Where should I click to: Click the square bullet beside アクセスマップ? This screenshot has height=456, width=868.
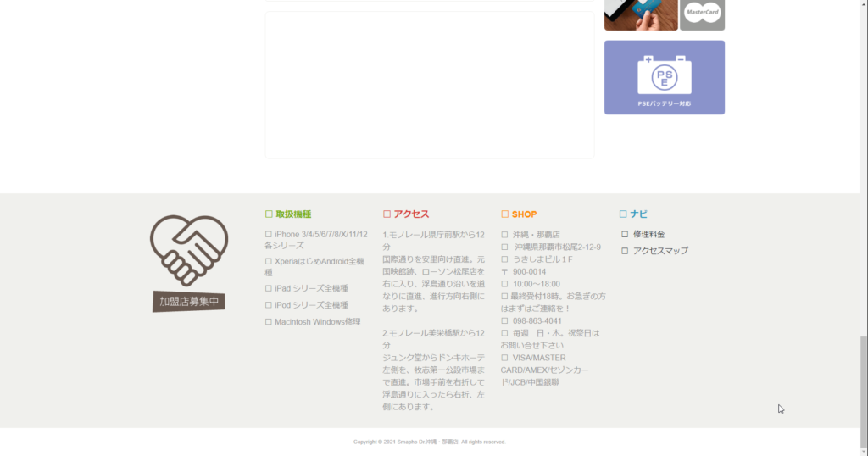point(625,251)
